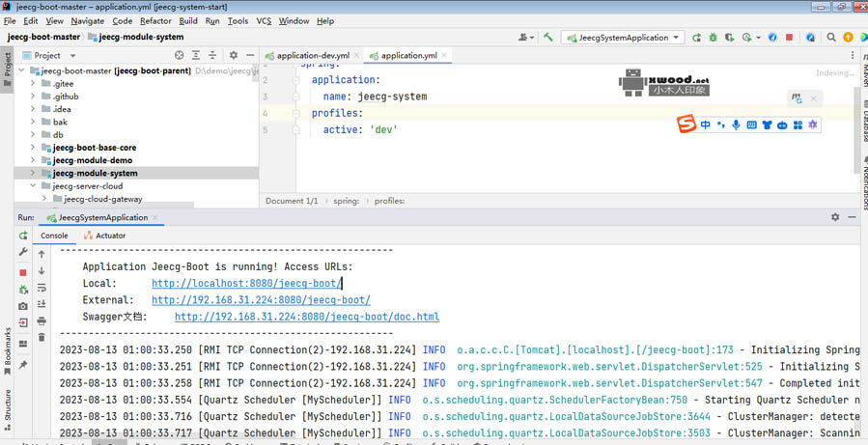Expand the jeecg-cloud-gateway node
868x445 pixels.
pyautogui.click(x=44, y=199)
